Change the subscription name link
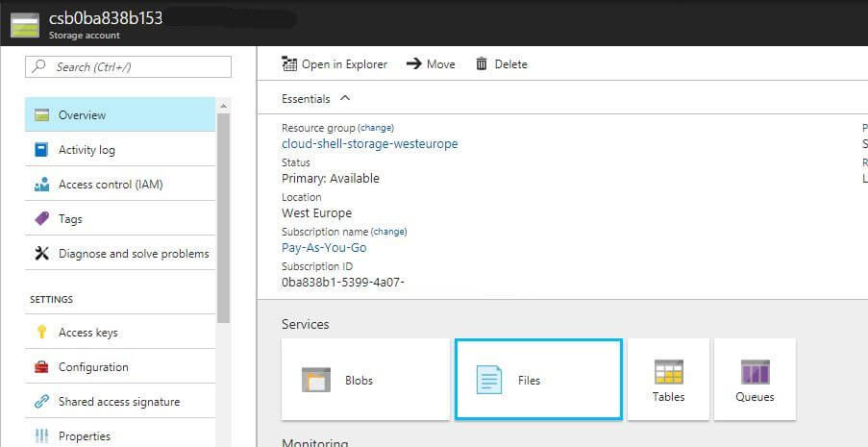 click(x=388, y=232)
